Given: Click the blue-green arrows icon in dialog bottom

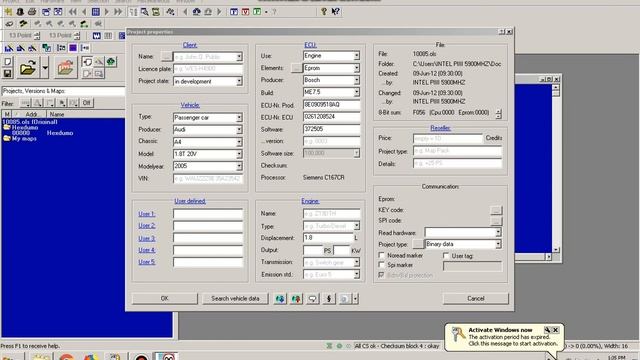Looking at the screenshot, I should (x=280, y=299).
